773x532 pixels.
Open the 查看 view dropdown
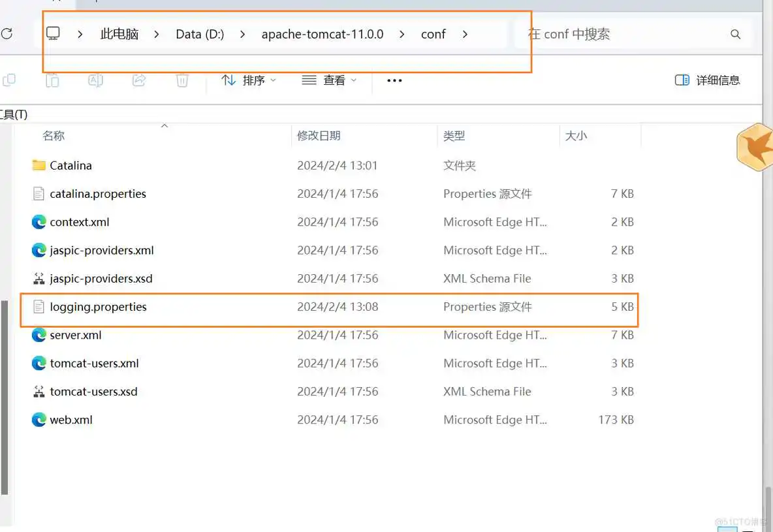329,80
